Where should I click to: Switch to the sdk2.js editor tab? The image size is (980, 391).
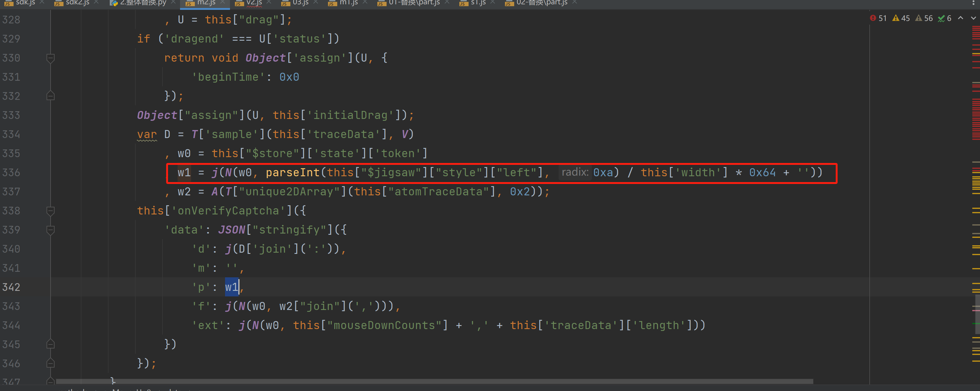coord(77,3)
